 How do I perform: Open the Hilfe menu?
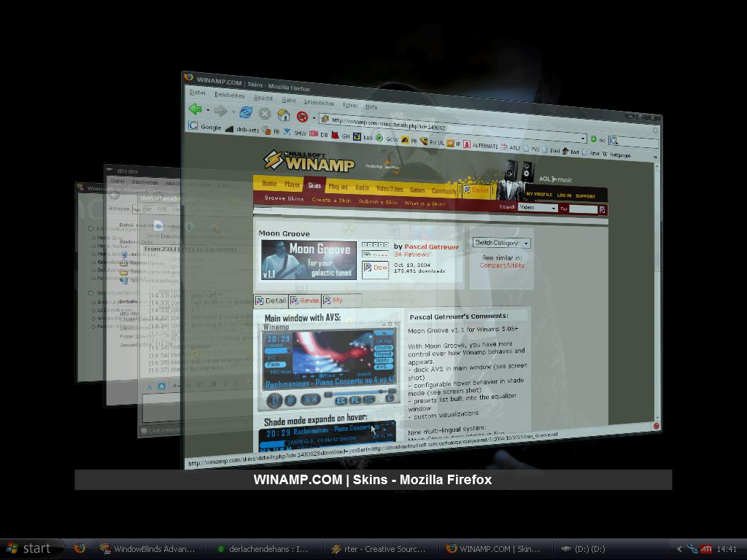[371, 106]
